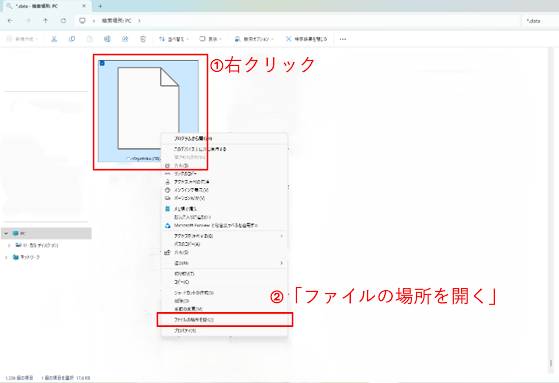Choose ショートカットの作成 in context menu

coord(225,293)
